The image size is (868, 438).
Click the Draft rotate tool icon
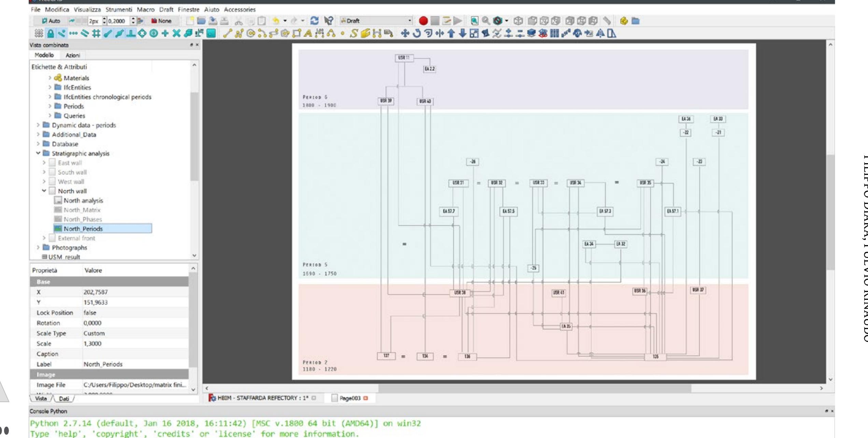click(x=416, y=33)
